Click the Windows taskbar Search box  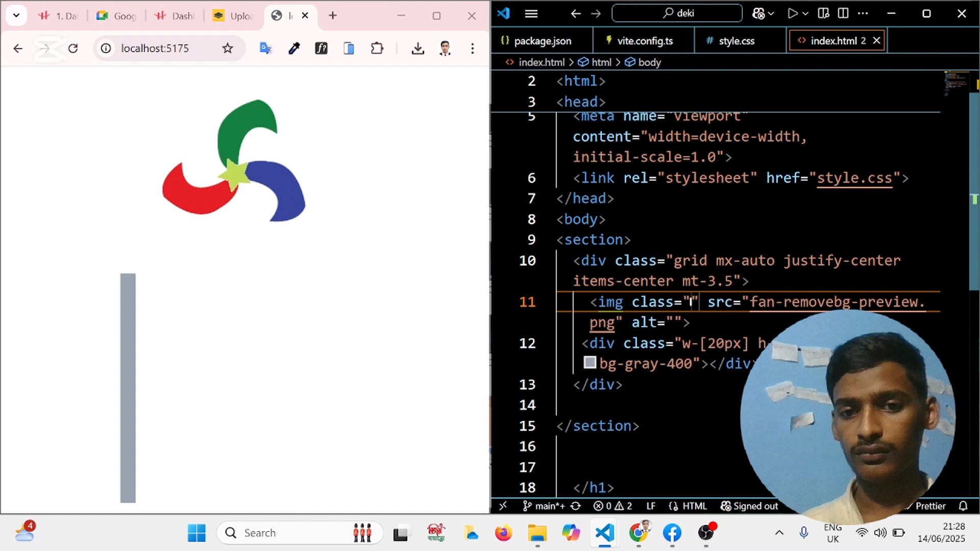[300, 533]
